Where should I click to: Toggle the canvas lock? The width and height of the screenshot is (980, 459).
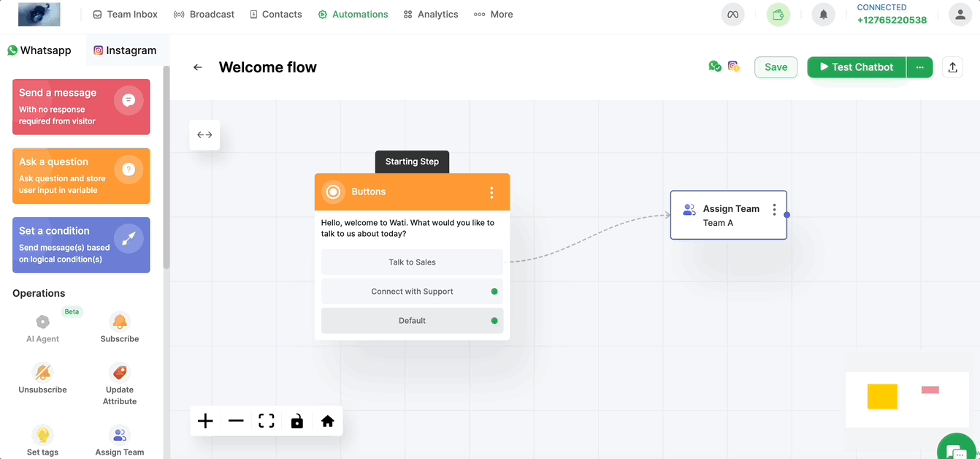(x=296, y=420)
